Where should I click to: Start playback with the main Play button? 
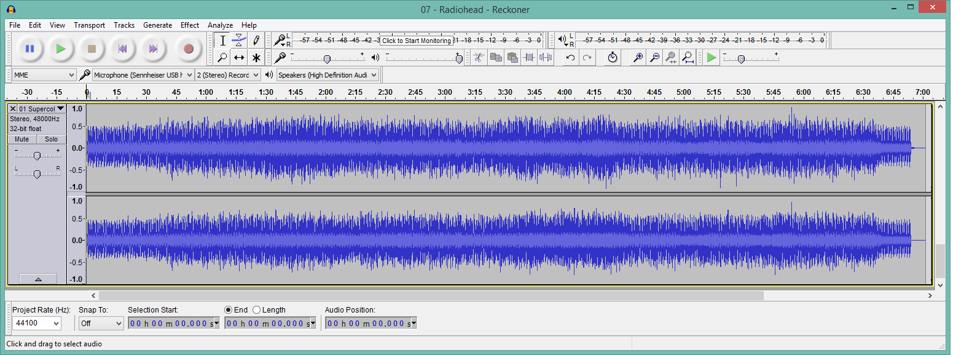(60, 49)
